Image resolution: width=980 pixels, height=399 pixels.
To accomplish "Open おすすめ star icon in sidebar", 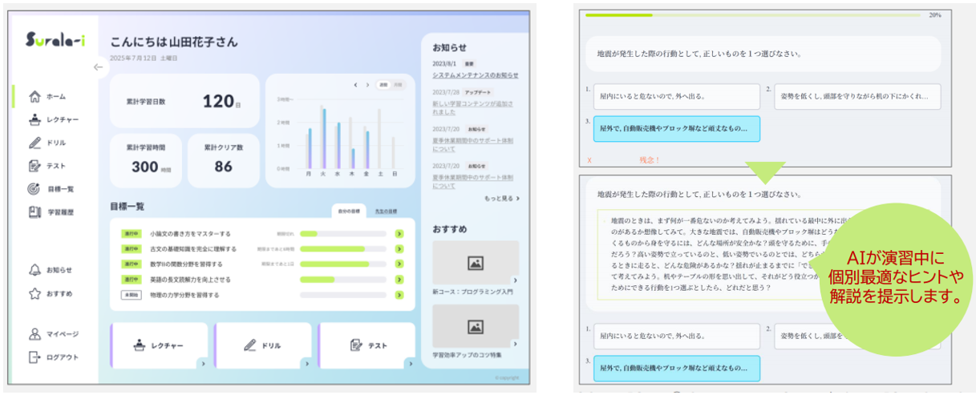I will [34, 293].
